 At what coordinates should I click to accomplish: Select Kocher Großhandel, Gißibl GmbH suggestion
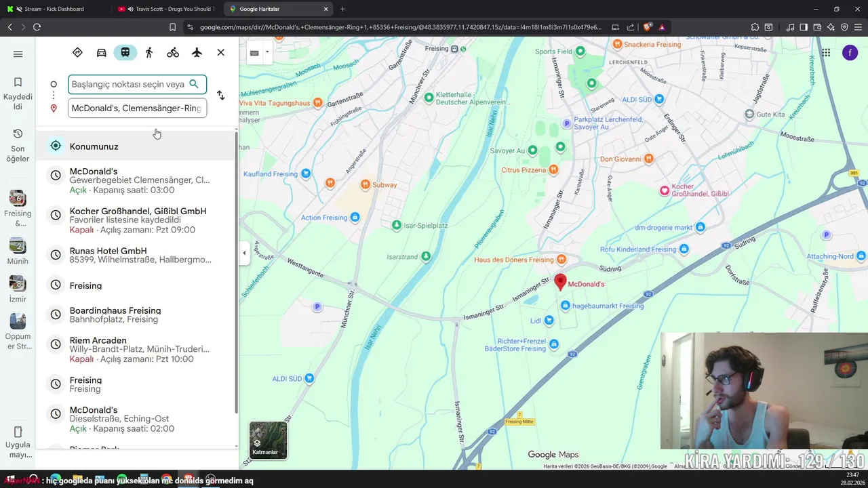pyautogui.click(x=136, y=220)
